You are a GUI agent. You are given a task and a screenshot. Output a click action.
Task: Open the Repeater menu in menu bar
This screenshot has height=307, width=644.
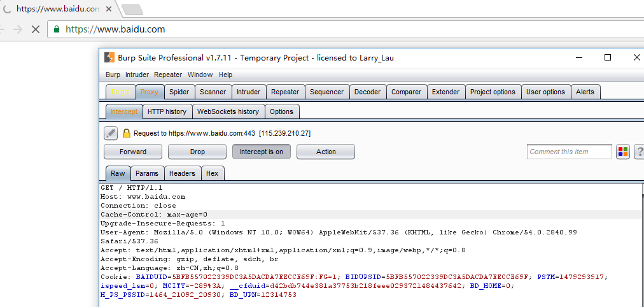[168, 75]
